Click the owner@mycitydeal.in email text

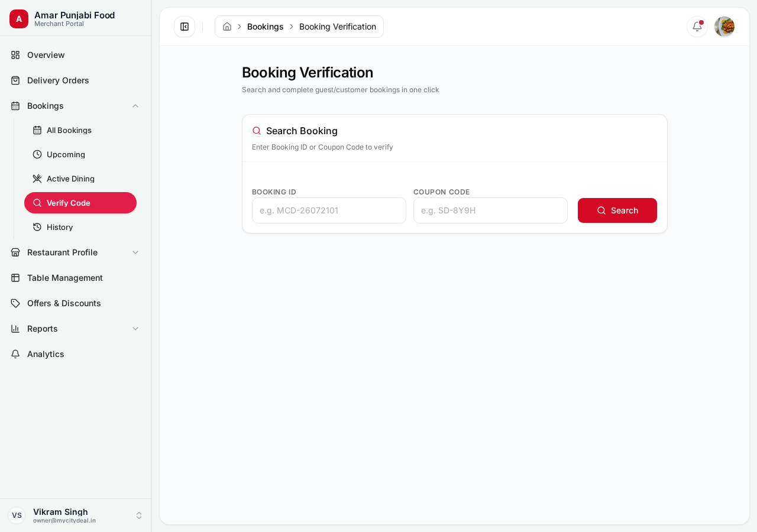pyautogui.click(x=64, y=521)
